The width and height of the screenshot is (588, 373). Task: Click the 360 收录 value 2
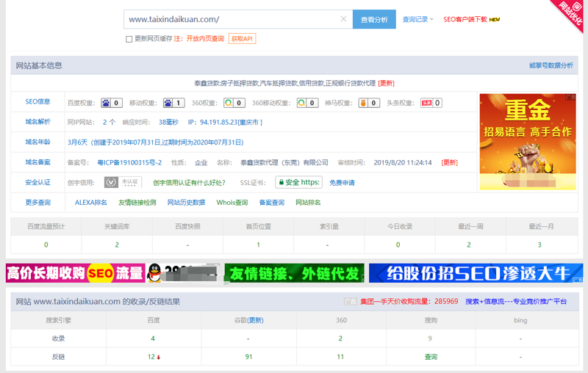pyautogui.click(x=340, y=338)
